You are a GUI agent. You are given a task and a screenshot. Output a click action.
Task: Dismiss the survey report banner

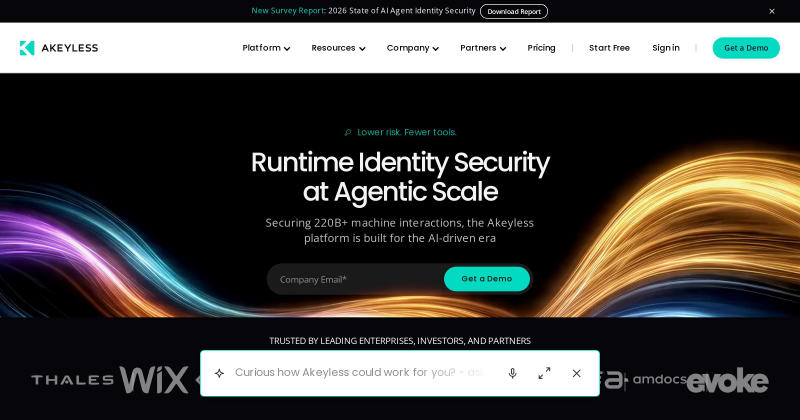pos(772,11)
